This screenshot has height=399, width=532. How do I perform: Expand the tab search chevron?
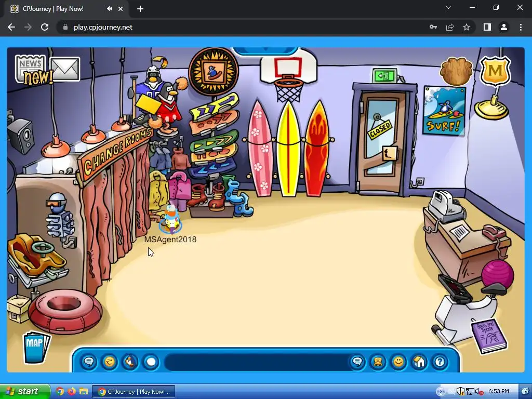(448, 7)
